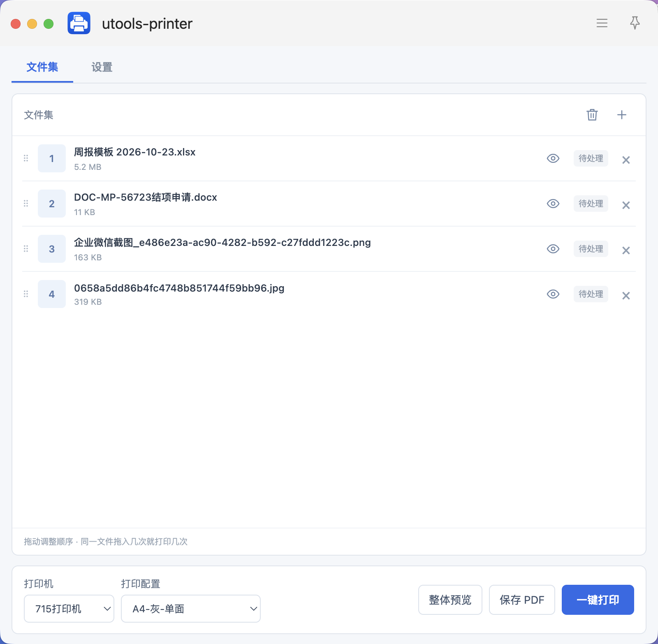Viewport: 658px width, 644px height.
Task: Remove 0658a5dd86b4 jpg from list
Action: 626,296
